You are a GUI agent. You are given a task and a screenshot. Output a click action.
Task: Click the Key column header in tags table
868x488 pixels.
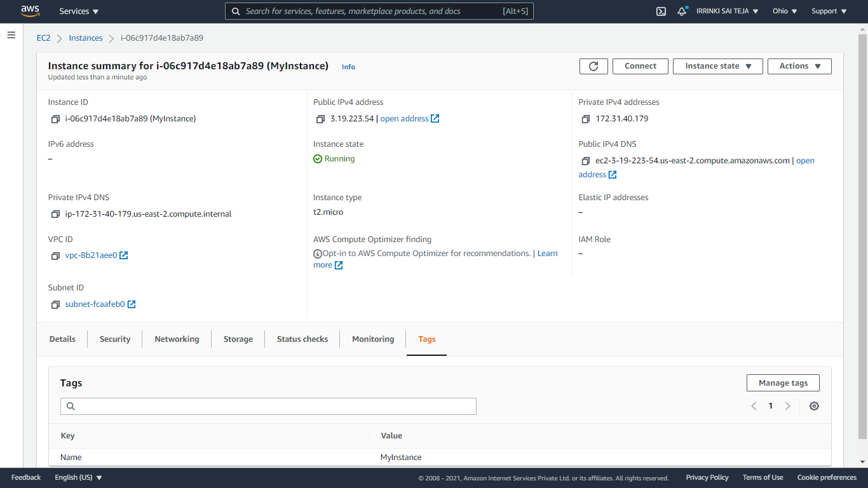pos(67,436)
